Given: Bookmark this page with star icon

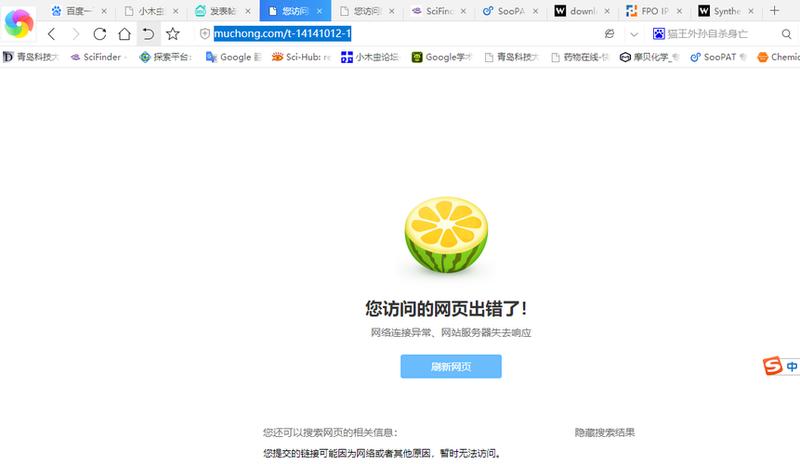Looking at the screenshot, I should (173, 34).
